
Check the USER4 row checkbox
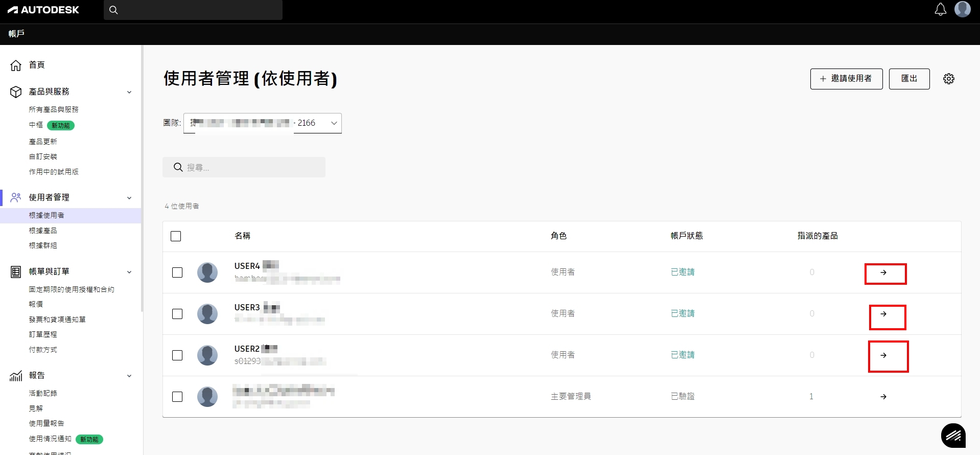click(177, 272)
